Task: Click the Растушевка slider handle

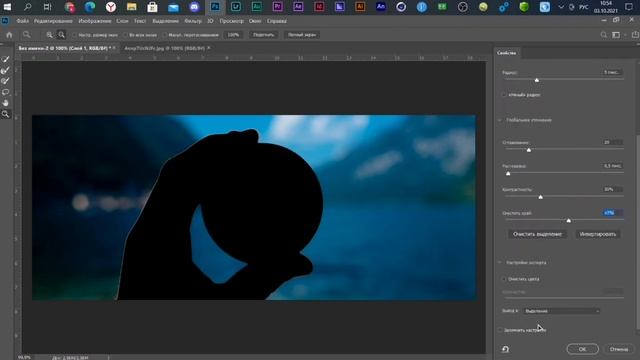Action: tap(508, 174)
